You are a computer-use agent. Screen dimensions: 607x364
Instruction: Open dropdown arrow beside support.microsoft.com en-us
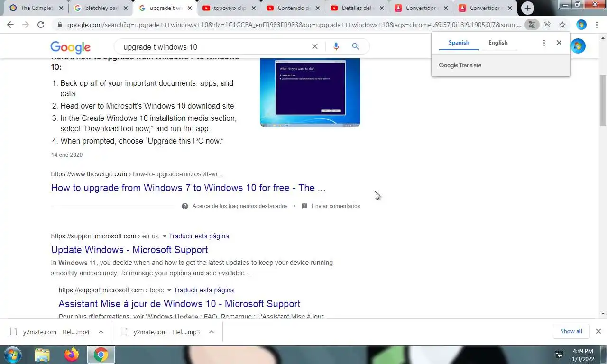point(165,236)
